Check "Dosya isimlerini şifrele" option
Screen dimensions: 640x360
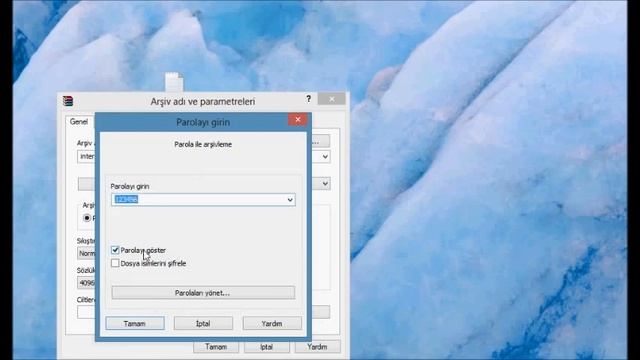pos(115,263)
